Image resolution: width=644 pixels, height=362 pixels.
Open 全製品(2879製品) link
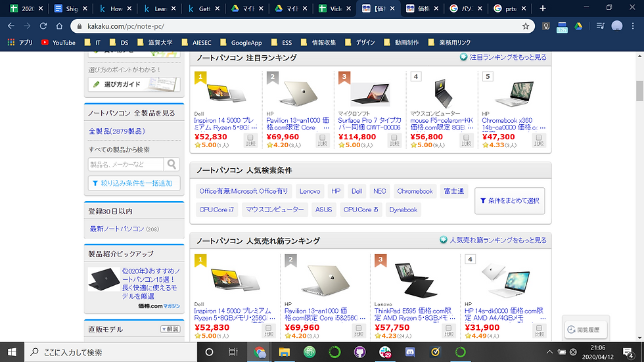(117, 131)
